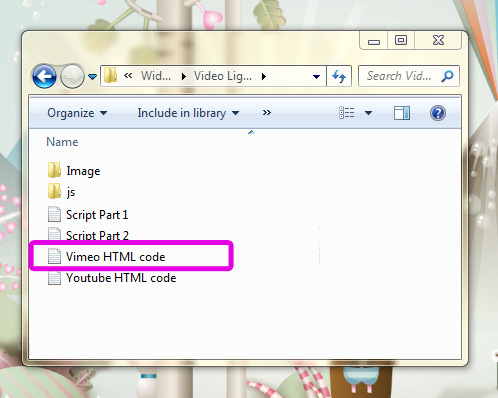Select Script Part 2 file icon
Image resolution: width=498 pixels, height=398 pixels.
coord(54,233)
